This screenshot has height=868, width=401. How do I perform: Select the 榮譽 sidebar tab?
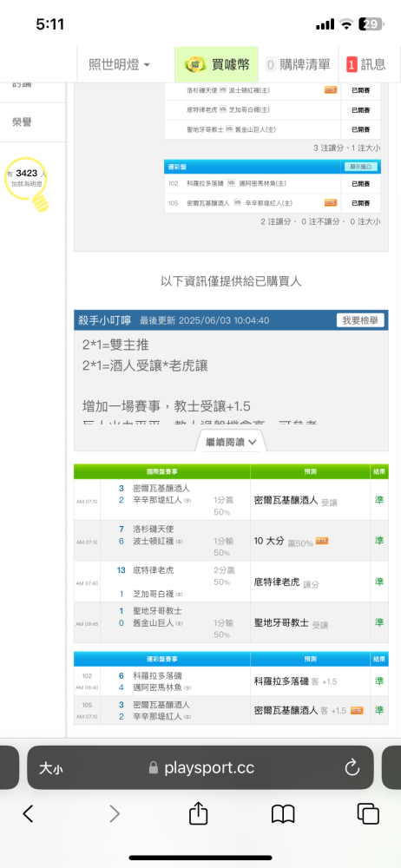(x=23, y=122)
